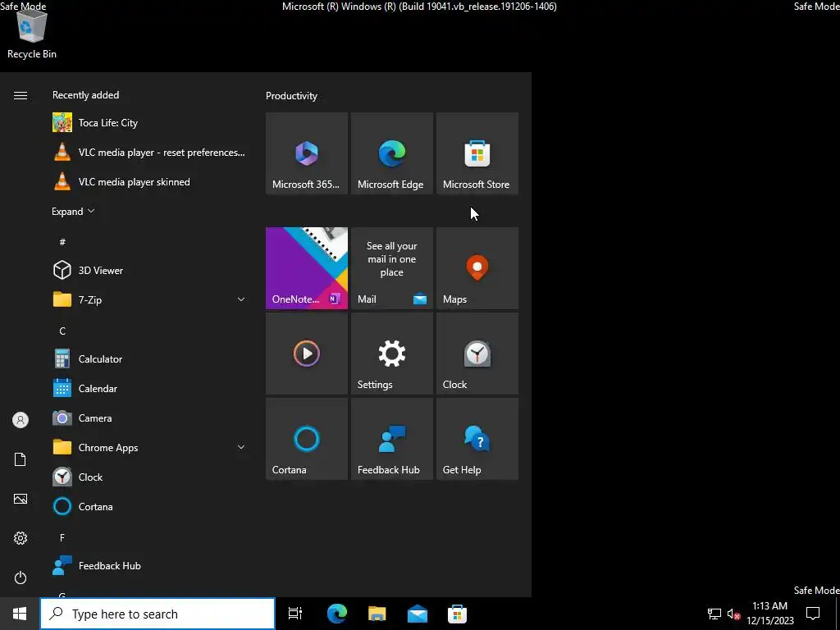Open Mail from the taskbar
The width and height of the screenshot is (840, 630).
(x=418, y=614)
